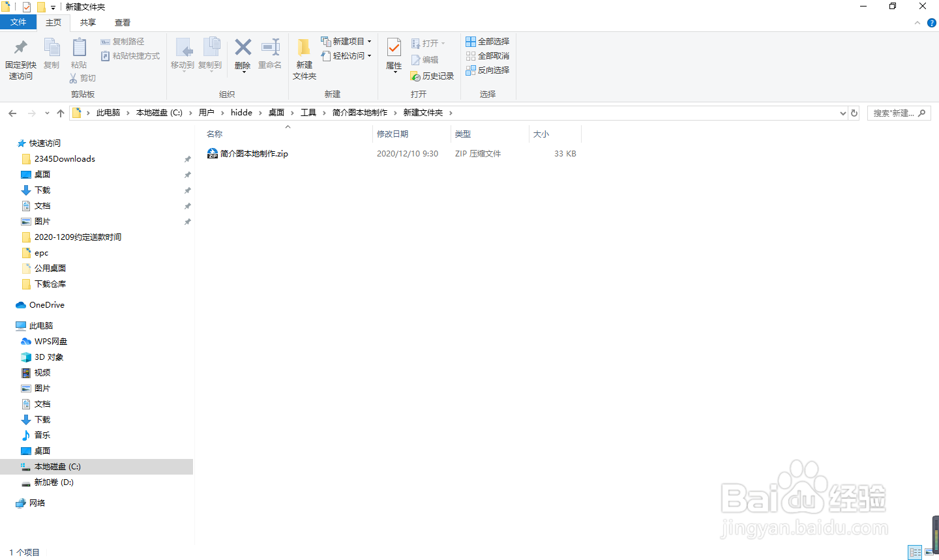Open the 新建项目 dropdown arrow
Viewport: 939px width, 560px height.
click(368, 40)
